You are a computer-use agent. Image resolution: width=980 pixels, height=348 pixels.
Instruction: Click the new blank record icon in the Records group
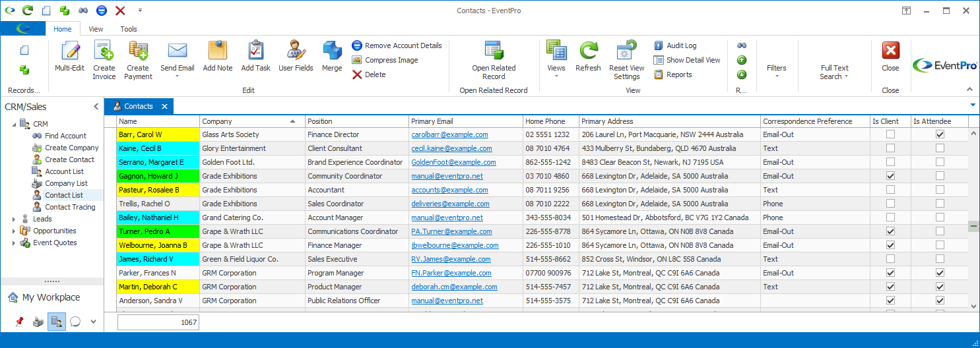[x=24, y=50]
